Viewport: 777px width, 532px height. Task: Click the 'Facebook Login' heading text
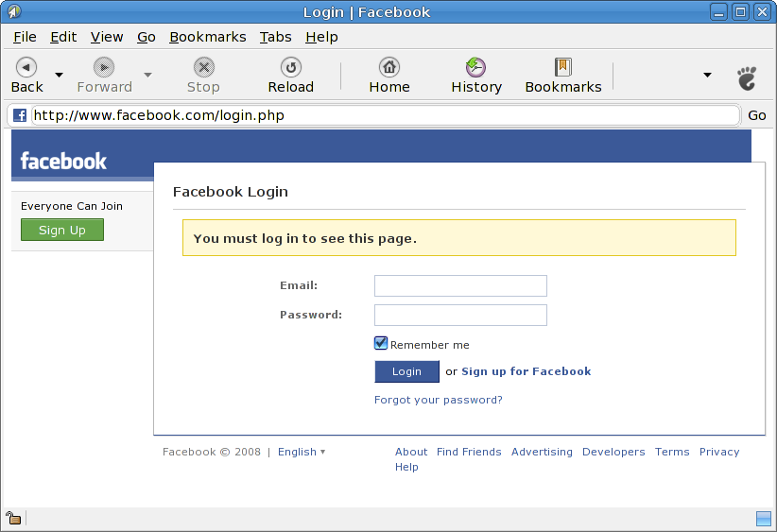231,192
